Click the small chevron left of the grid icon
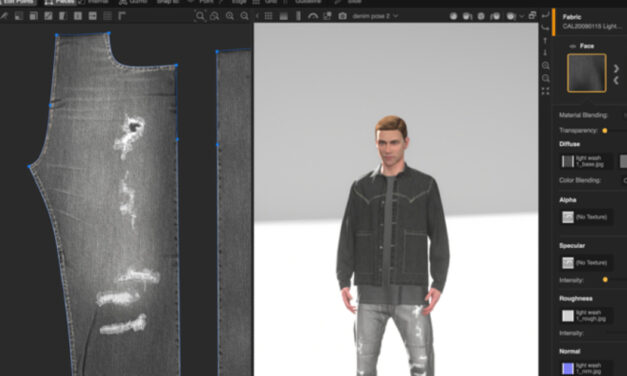 [257, 16]
